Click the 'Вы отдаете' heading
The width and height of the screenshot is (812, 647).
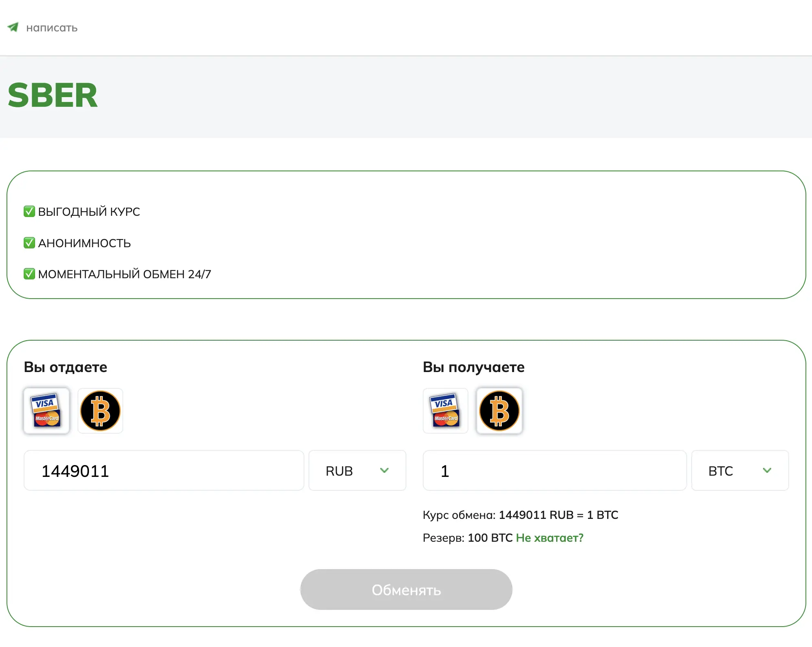[x=66, y=367]
